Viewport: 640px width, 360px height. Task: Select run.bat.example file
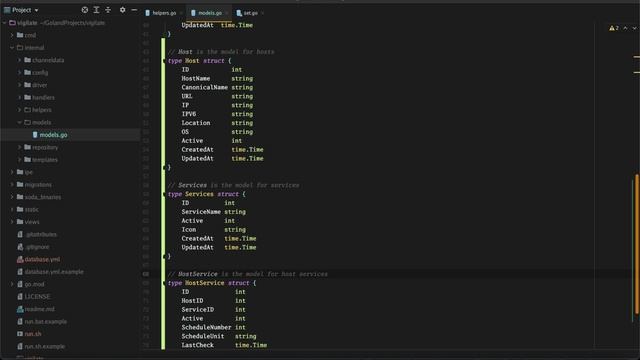pyautogui.click(x=46, y=322)
